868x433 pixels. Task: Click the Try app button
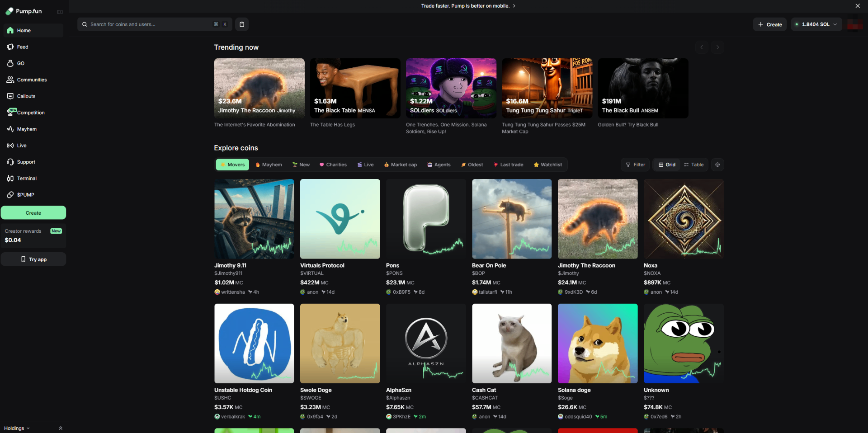33,259
